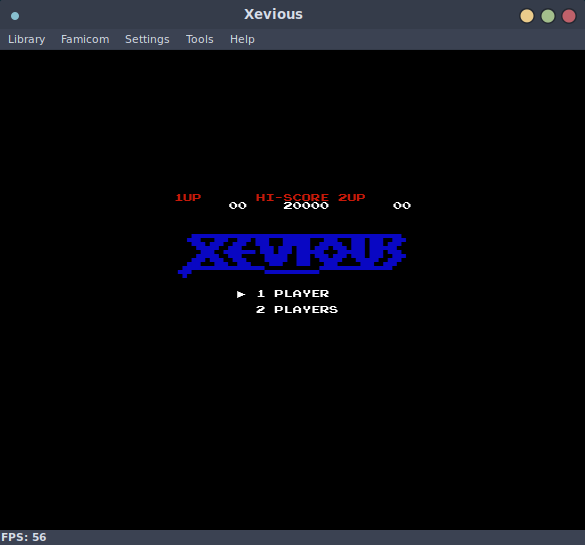
Task: Open the Tools menu
Action: (x=200, y=39)
